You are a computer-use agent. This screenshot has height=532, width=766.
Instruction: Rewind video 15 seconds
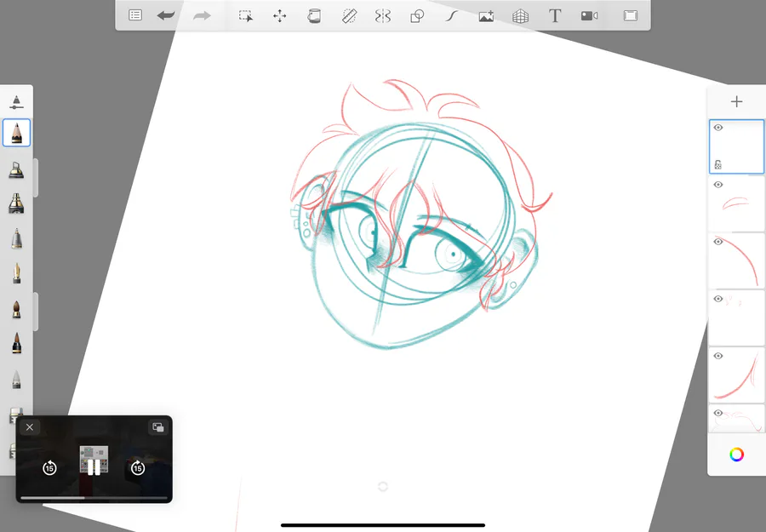point(49,467)
